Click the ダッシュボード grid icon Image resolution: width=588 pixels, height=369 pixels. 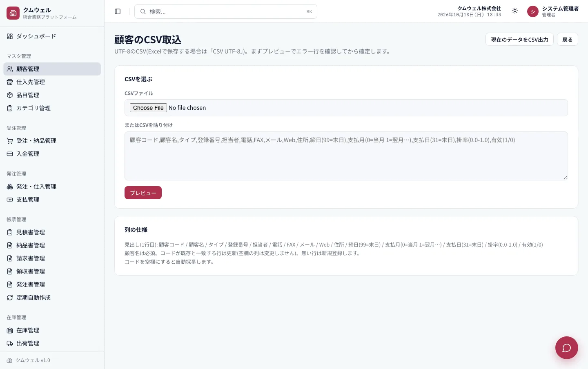click(x=10, y=36)
